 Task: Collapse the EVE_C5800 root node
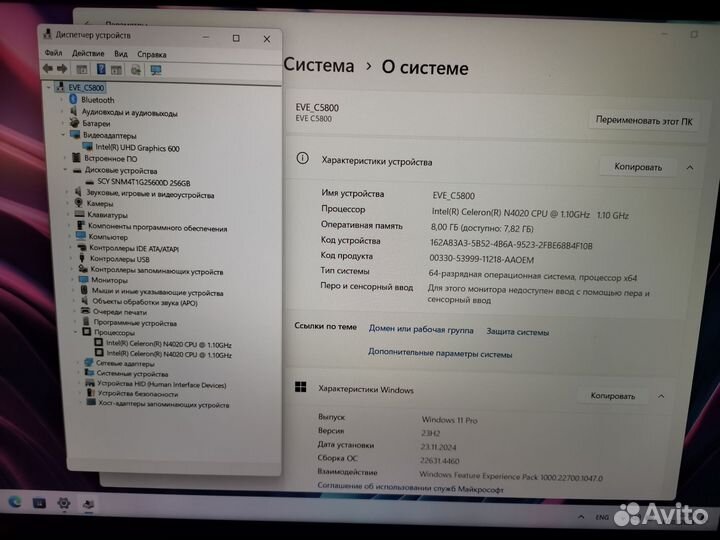(x=49, y=87)
